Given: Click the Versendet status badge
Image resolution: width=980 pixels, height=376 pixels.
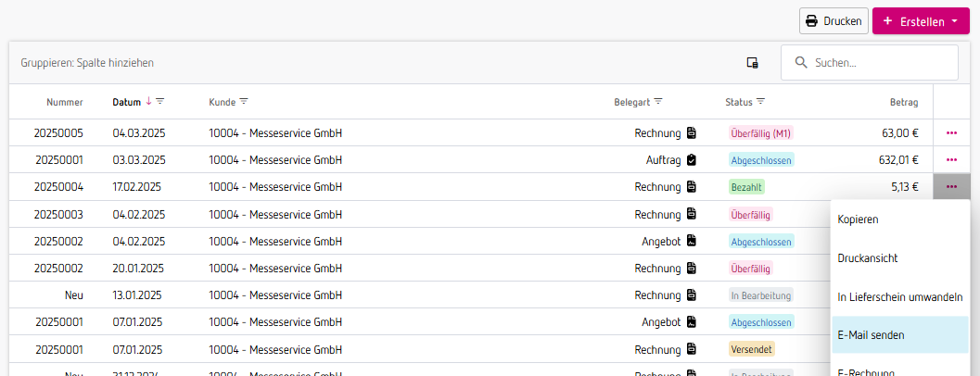Looking at the screenshot, I should pos(752,348).
